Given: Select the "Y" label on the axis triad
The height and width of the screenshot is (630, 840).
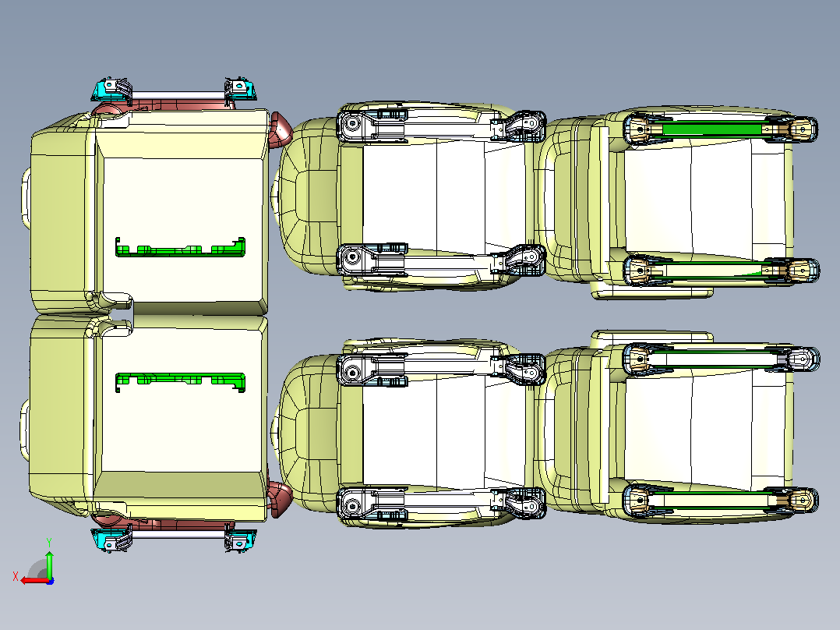Looking at the screenshot, I should [x=49, y=543].
